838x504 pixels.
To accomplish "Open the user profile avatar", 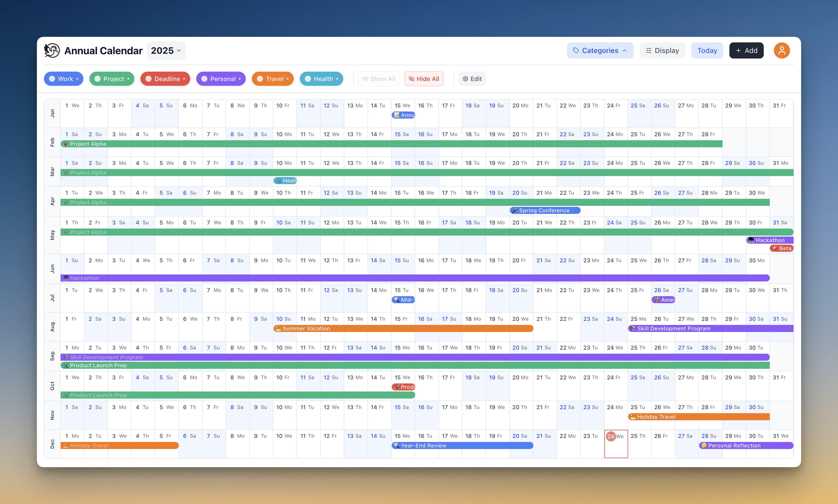I will tap(782, 50).
